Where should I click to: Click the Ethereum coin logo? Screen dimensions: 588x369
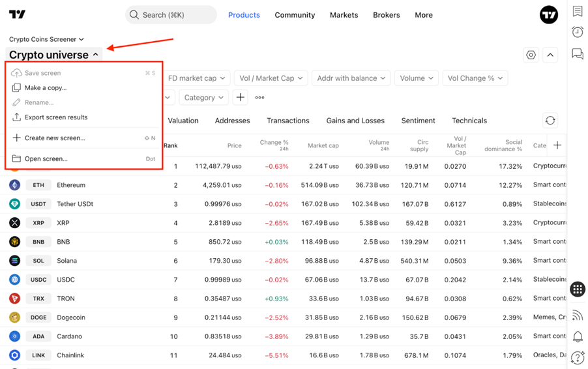click(14, 185)
